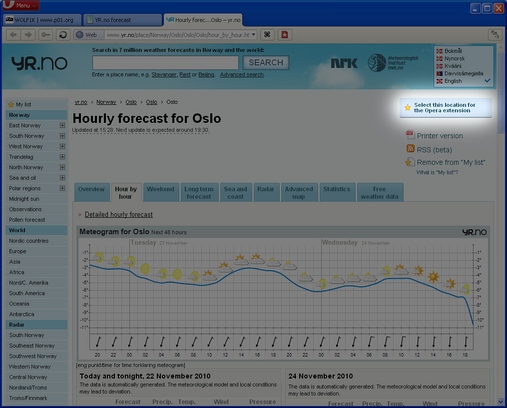Switch to Weekend tab

[x=161, y=192]
